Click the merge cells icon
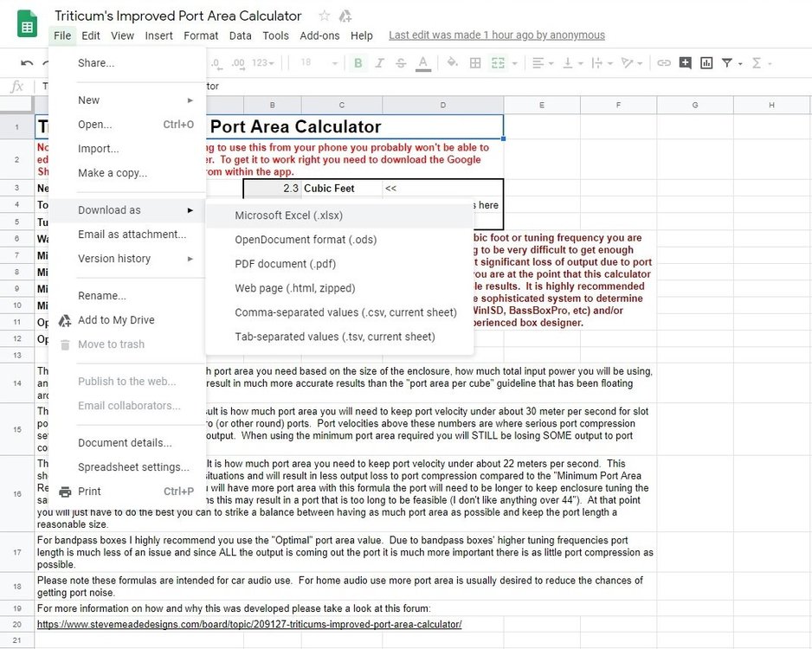 (498, 63)
